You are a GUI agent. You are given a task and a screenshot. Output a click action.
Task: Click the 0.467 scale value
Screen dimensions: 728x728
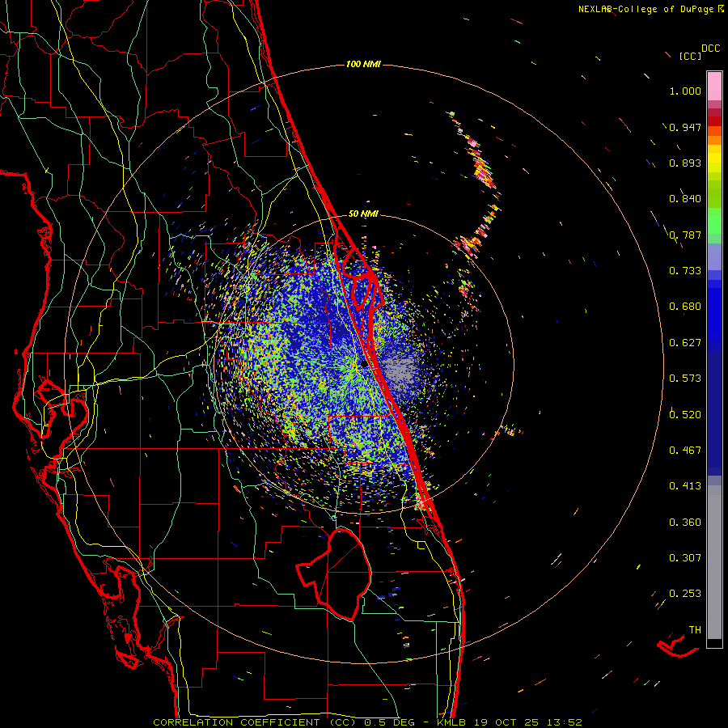[685, 451]
